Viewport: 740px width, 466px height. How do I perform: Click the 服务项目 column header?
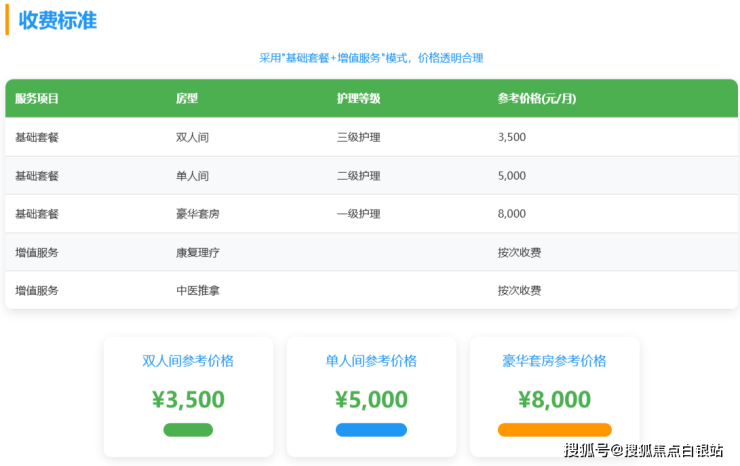click(x=37, y=99)
